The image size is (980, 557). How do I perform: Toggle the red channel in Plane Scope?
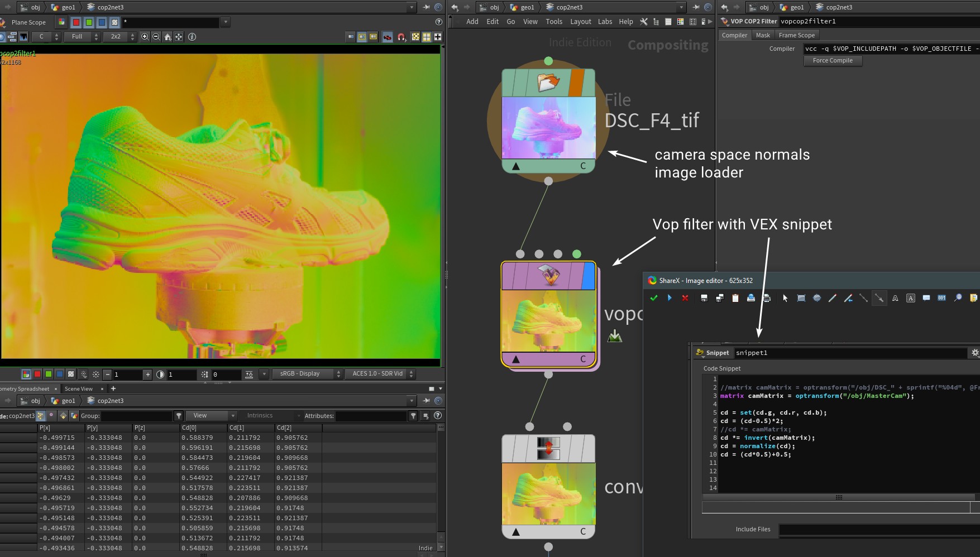[76, 22]
